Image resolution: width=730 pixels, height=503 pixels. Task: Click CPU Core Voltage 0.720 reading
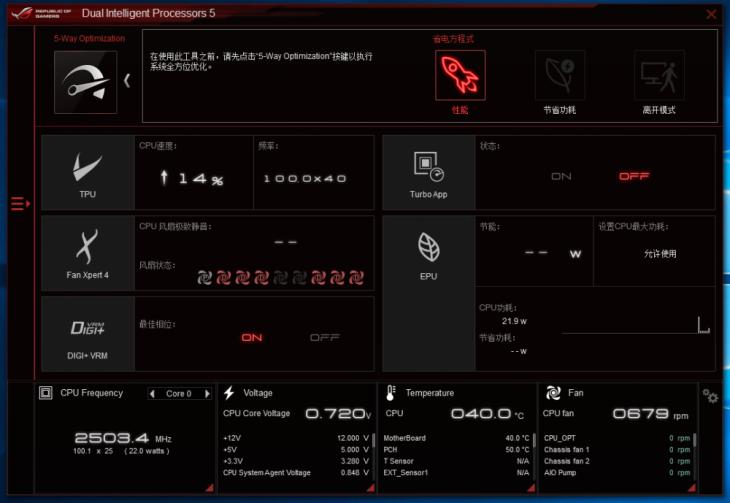tap(338, 414)
